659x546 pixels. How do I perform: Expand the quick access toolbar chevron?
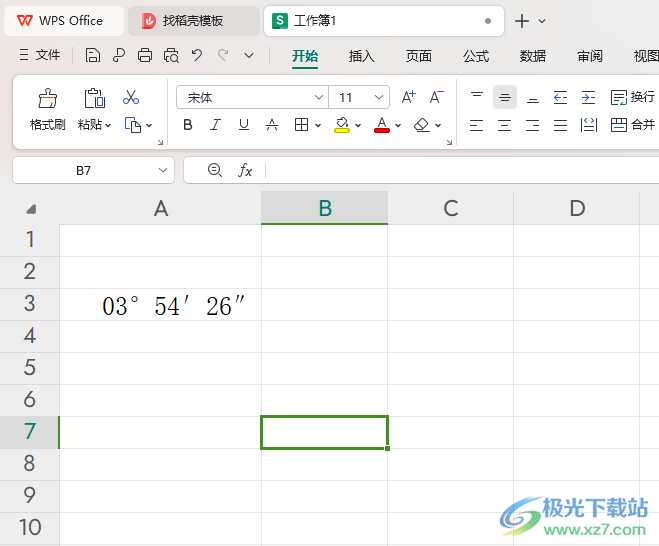click(249, 55)
